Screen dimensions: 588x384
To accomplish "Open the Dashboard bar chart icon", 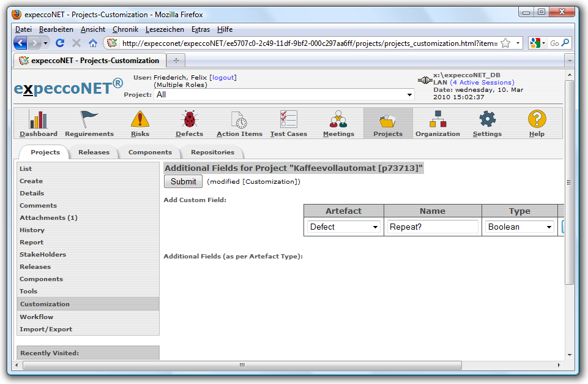I will point(38,119).
